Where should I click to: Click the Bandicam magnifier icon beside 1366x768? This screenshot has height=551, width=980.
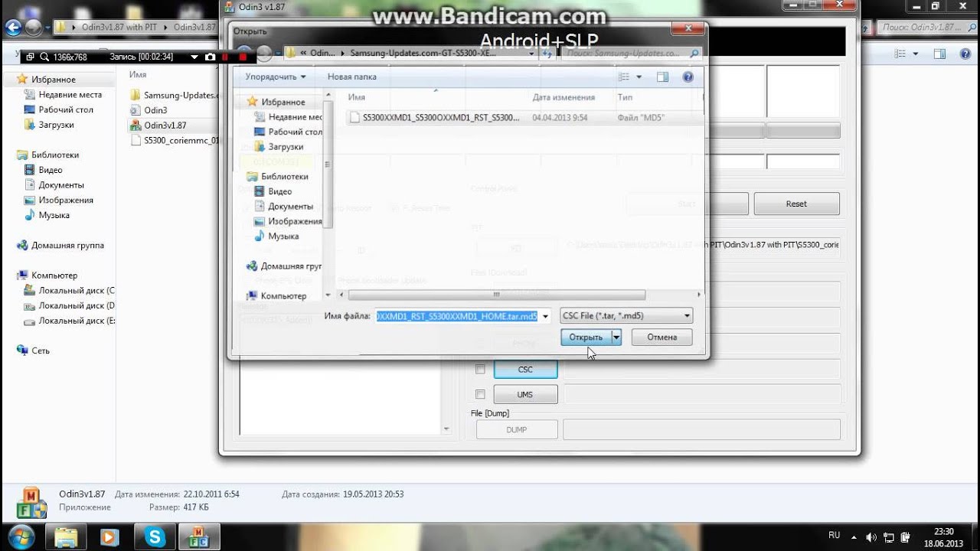44,57
